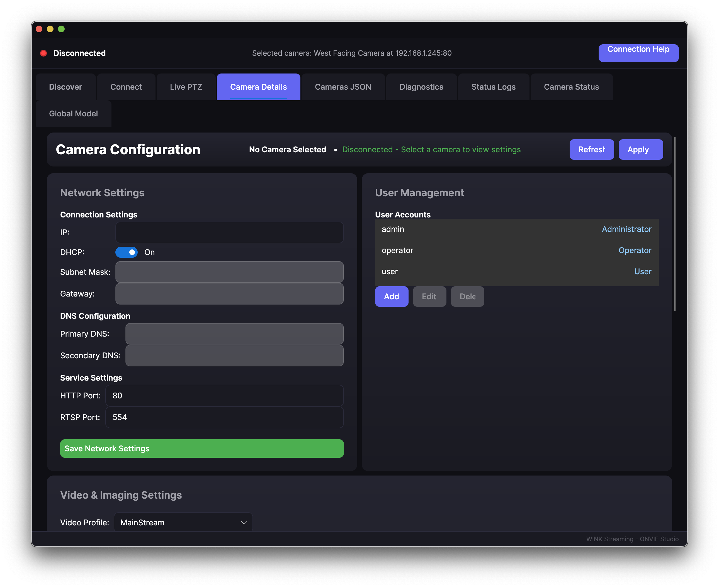Click the Refresh button
Image resolution: width=719 pixels, height=588 pixels.
[592, 150]
